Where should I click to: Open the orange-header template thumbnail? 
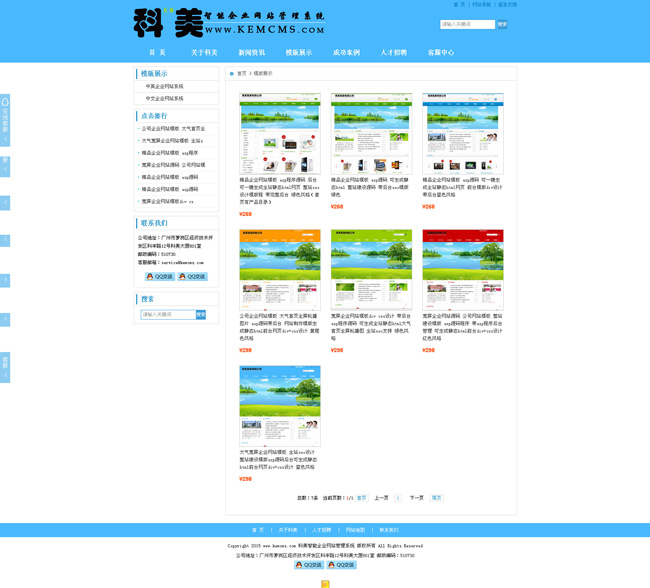[280, 270]
